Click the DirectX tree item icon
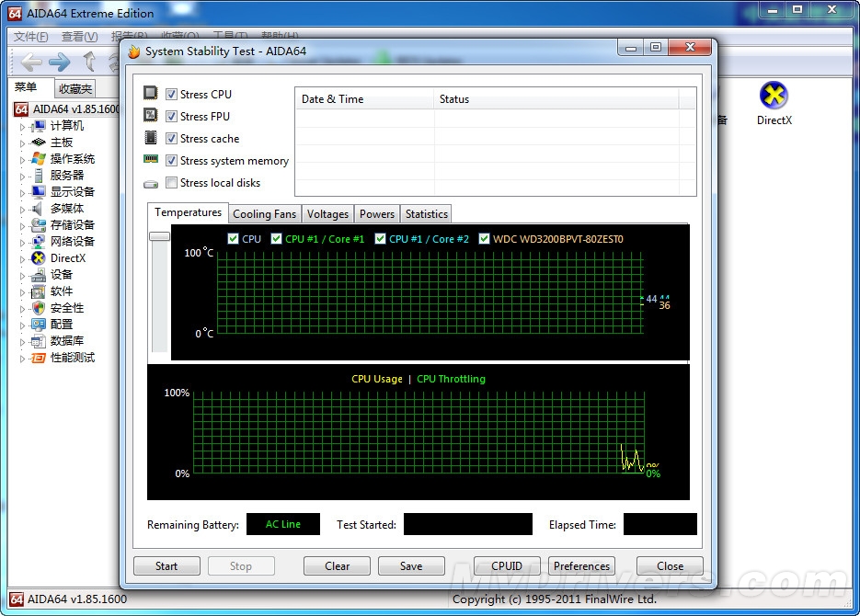Image resolution: width=860 pixels, height=616 pixels. tap(39, 258)
